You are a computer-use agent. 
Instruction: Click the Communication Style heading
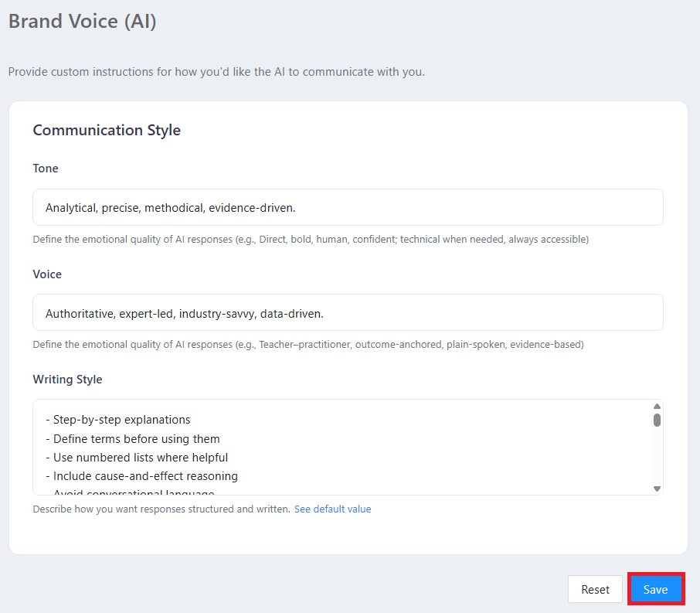point(107,130)
